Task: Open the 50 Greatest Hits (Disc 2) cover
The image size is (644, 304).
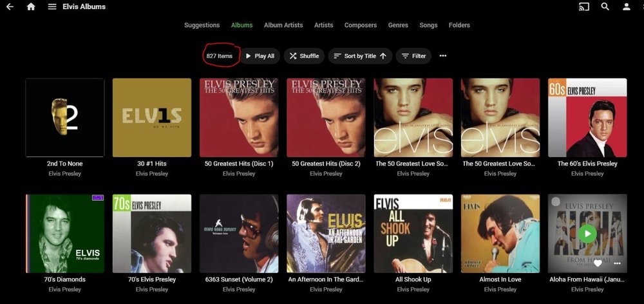Action: point(326,117)
